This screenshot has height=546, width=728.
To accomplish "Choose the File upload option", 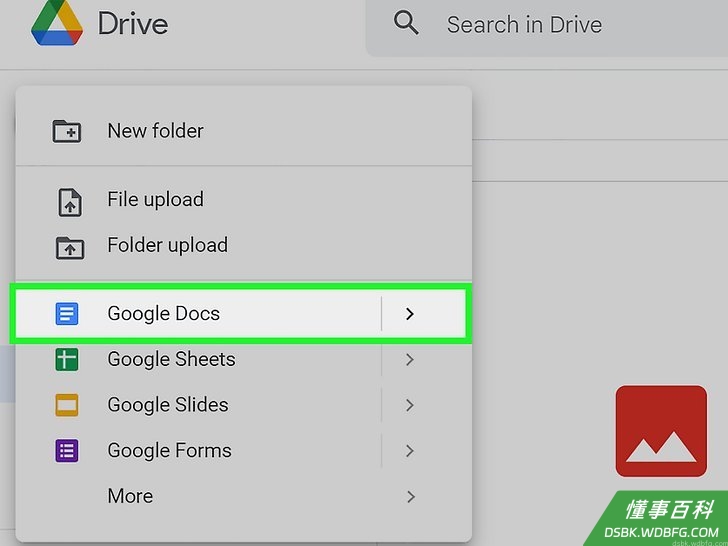I will 244,200.
